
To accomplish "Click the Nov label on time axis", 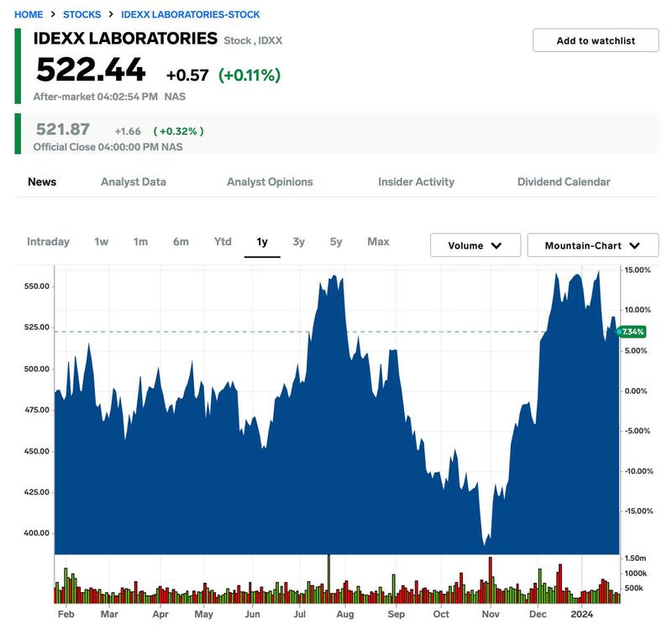I will tap(491, 614).
